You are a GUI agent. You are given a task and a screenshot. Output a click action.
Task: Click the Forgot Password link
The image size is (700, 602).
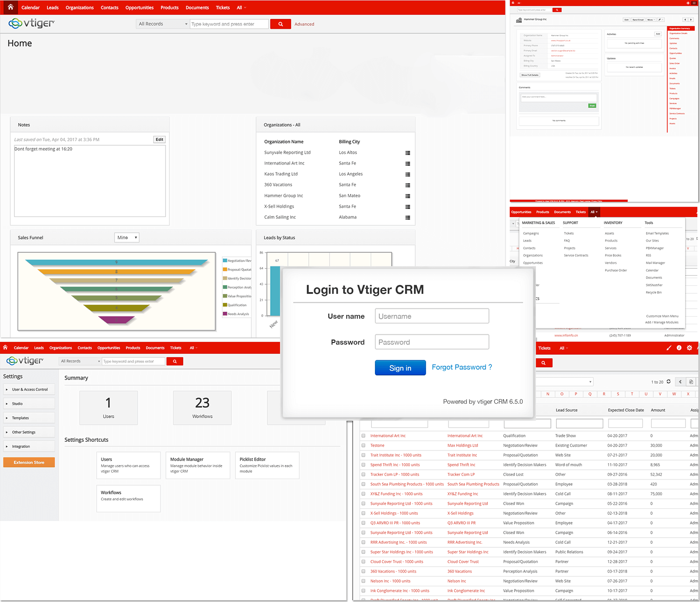462,367
